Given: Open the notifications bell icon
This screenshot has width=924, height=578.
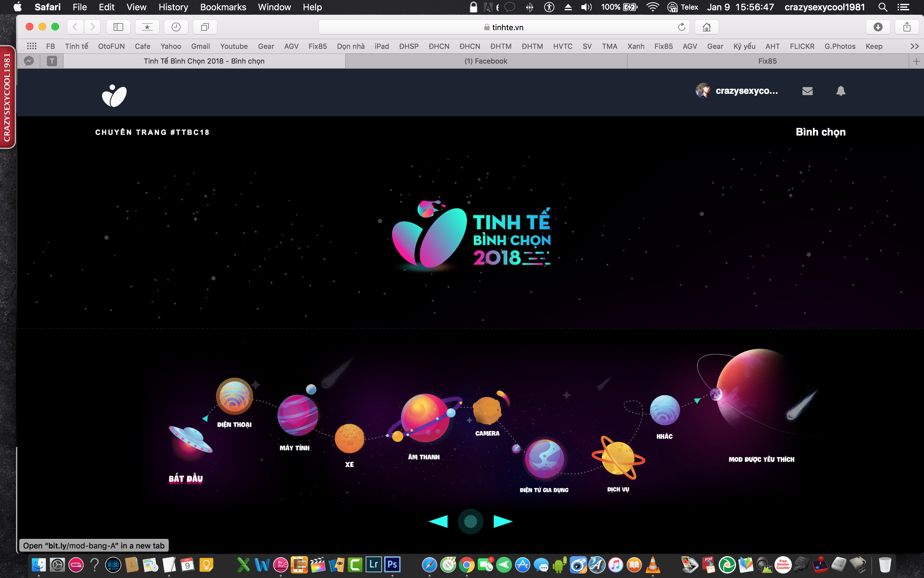Looking at the screenshot, I should pos(840,91).
